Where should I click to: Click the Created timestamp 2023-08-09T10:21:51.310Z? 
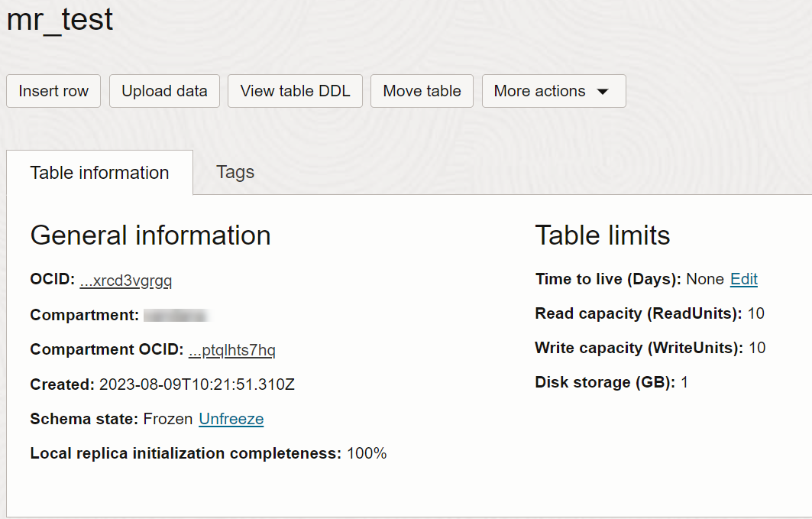(197, 384)
